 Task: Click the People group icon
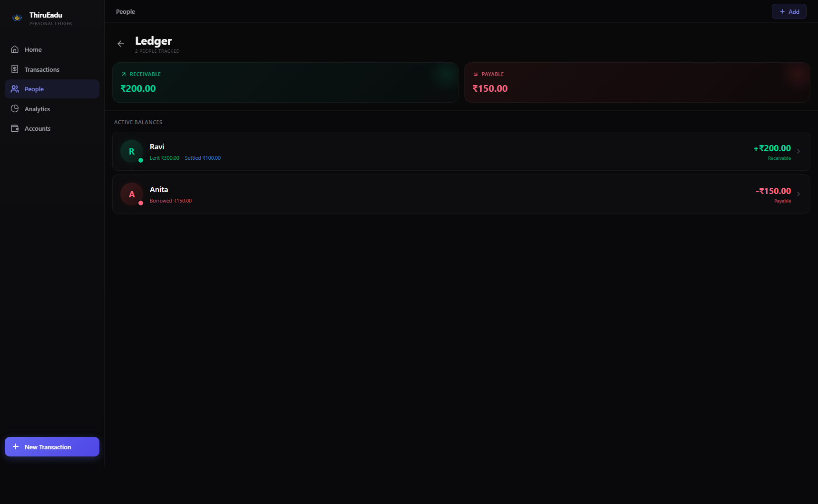coord(15,89)
